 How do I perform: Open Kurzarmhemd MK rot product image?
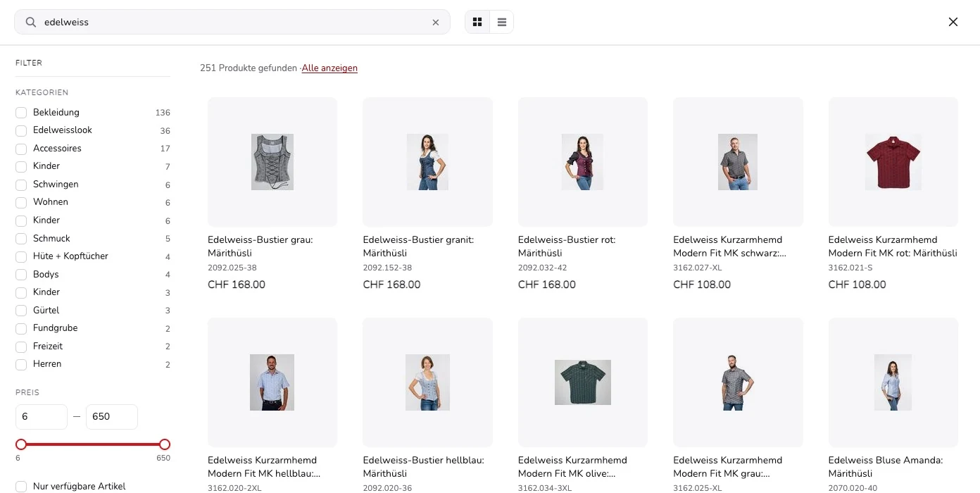click(893, 162)
